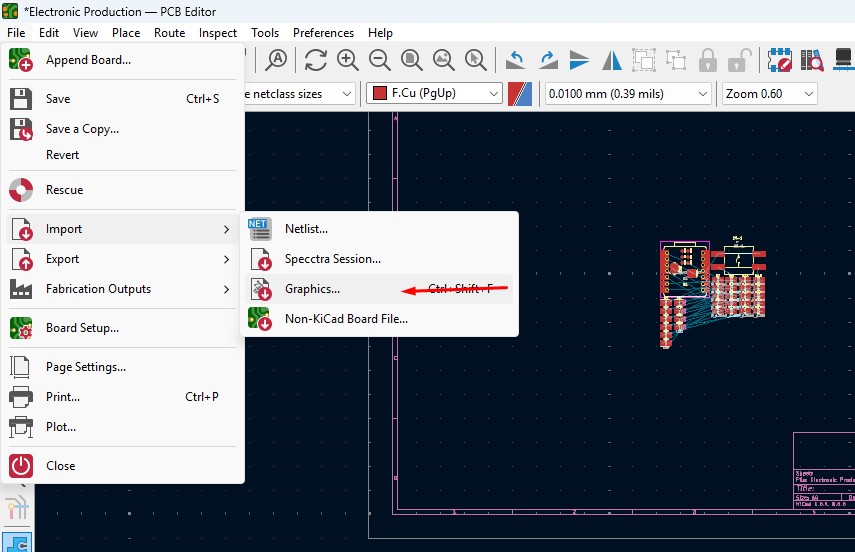Image resolution: width=855 pixels, height=552 pixels.
Task: Ungroup the selected items
Action: [x=676, y=59]
